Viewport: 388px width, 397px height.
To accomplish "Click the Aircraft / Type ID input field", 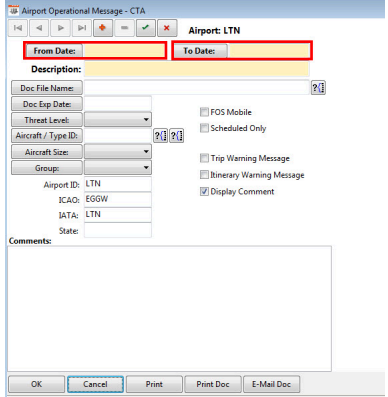I will pyautogui.click(x=118, y=136).
